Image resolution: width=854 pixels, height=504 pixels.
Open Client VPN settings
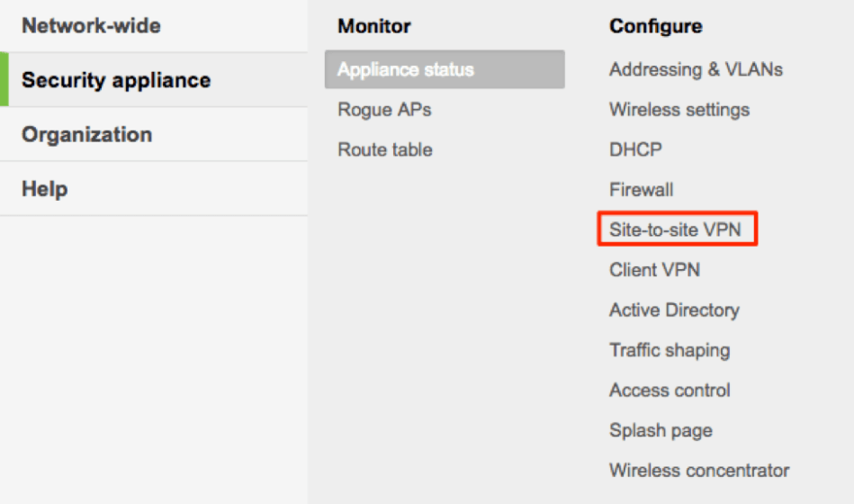[654, 269]
